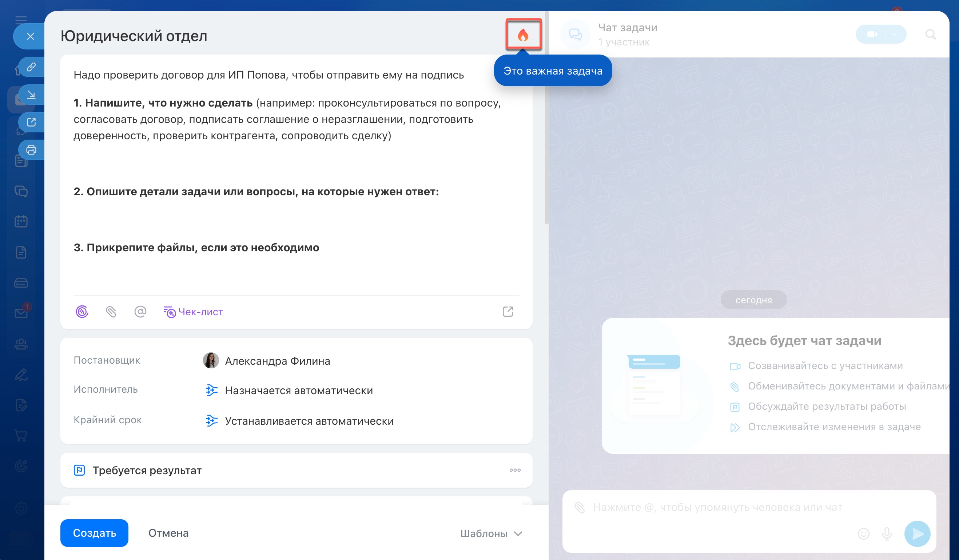Click Отмена to cancel task
Image resolution: width=959 pixels, height=560 pixels.
coord(168,533)
